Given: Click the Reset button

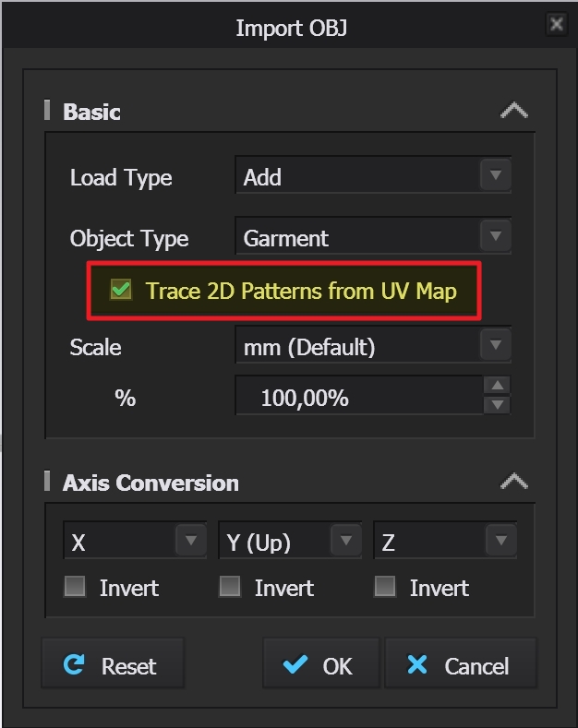Looking at the screenshot, I should 113,665.
